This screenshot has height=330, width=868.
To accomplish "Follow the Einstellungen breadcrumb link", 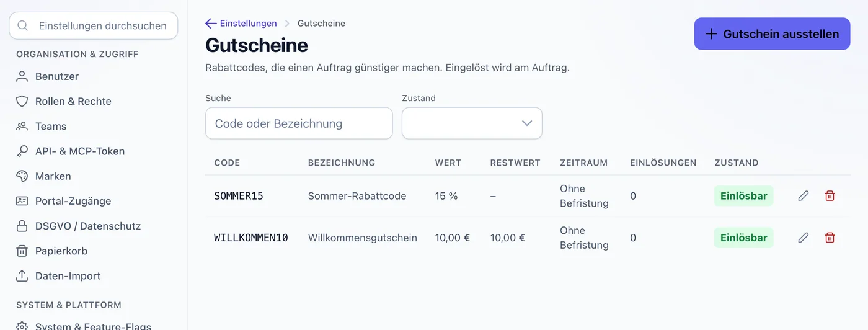I will (x=249, y=24).
